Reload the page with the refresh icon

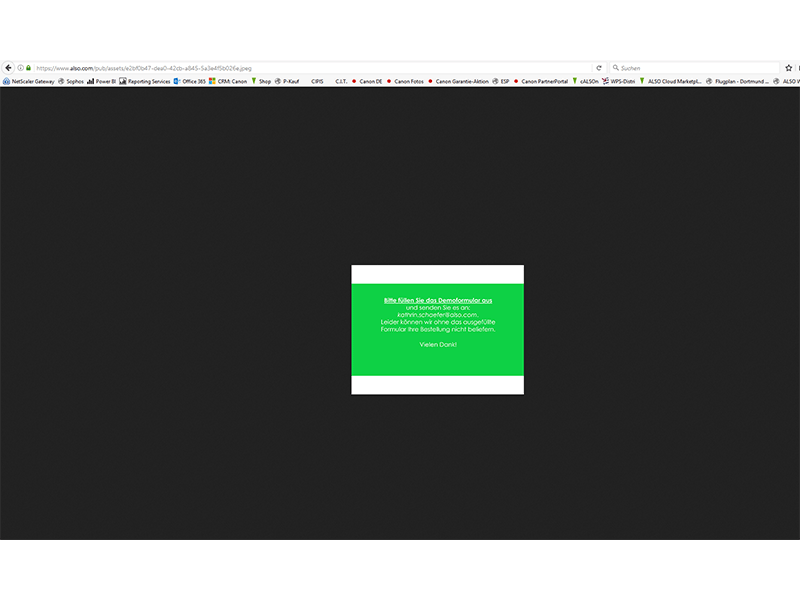599,68
